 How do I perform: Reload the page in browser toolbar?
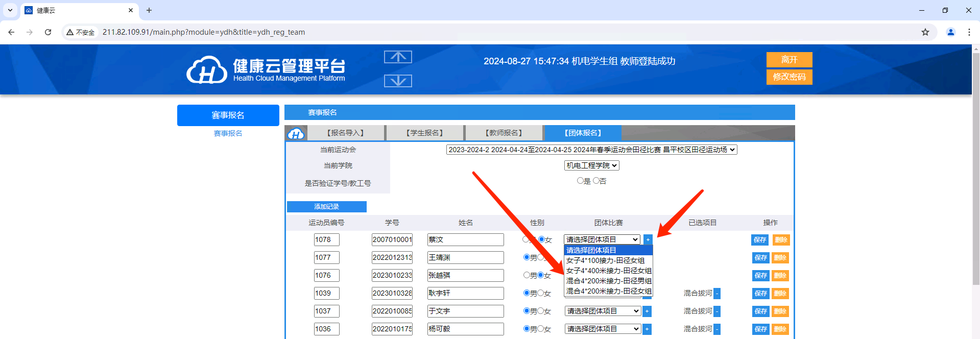click(48, 32)
